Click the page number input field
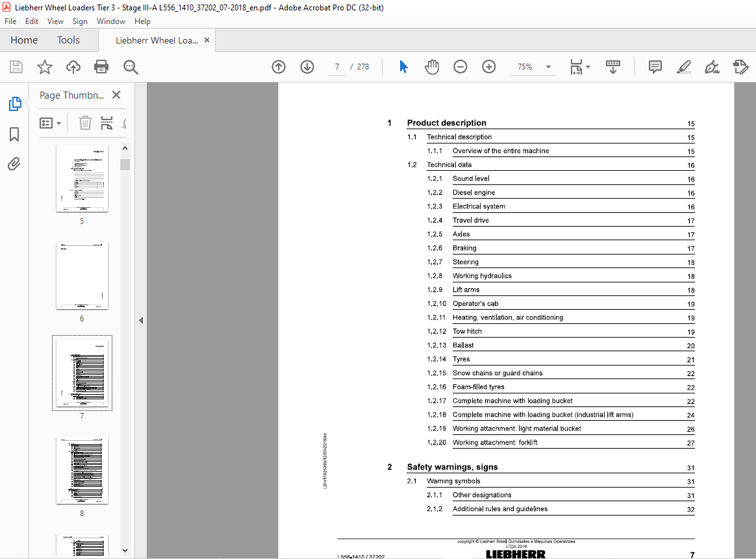This screenshot has width=756, height=559. (337, 67)
